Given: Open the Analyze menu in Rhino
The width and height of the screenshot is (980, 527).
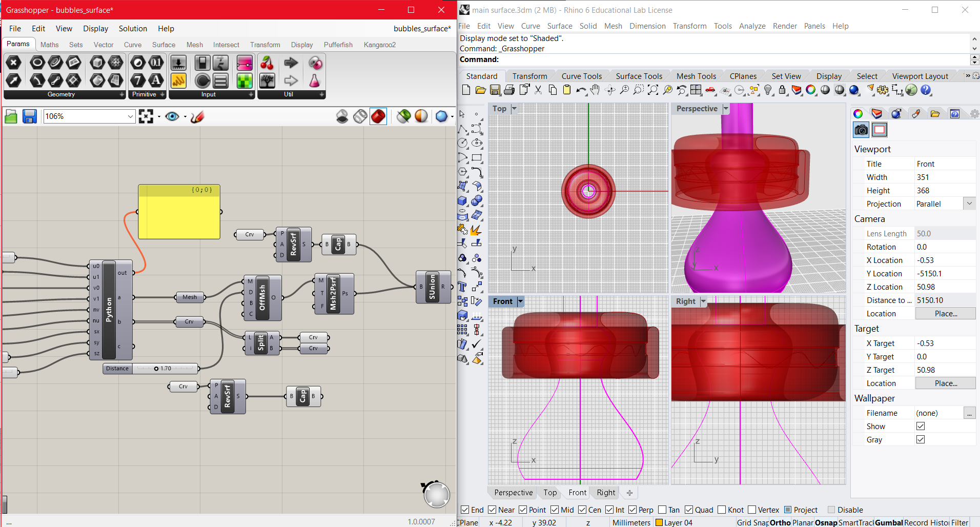Looking at the screenshot, I should pyautogui.click(x=752, y=26).
